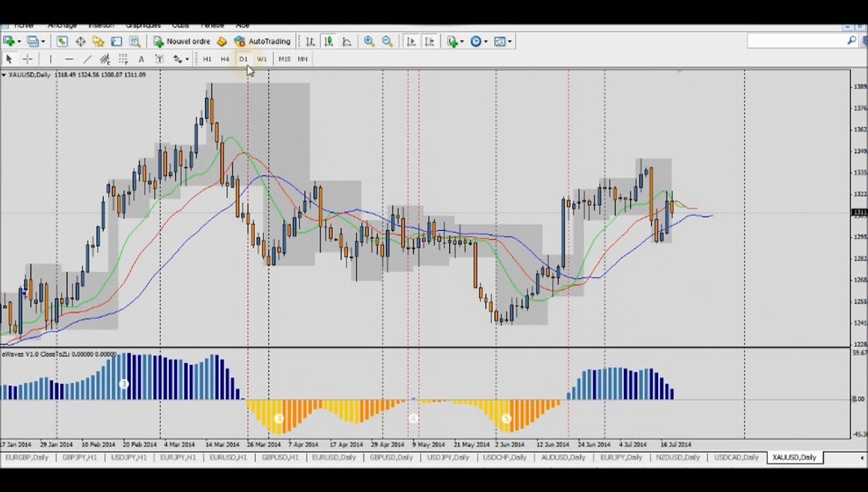
Task: Open the Periods clock icon
Action: 476,42
